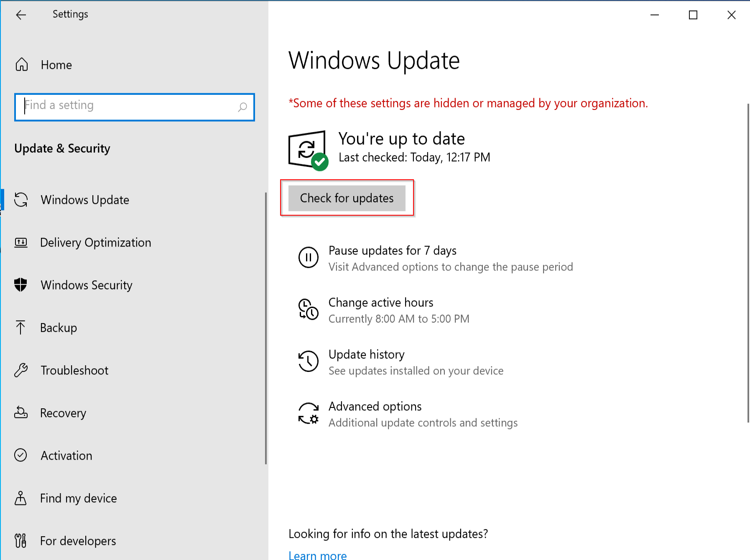
Task: Click the 'Update & Security' heading
Action: tap(62, 148)
